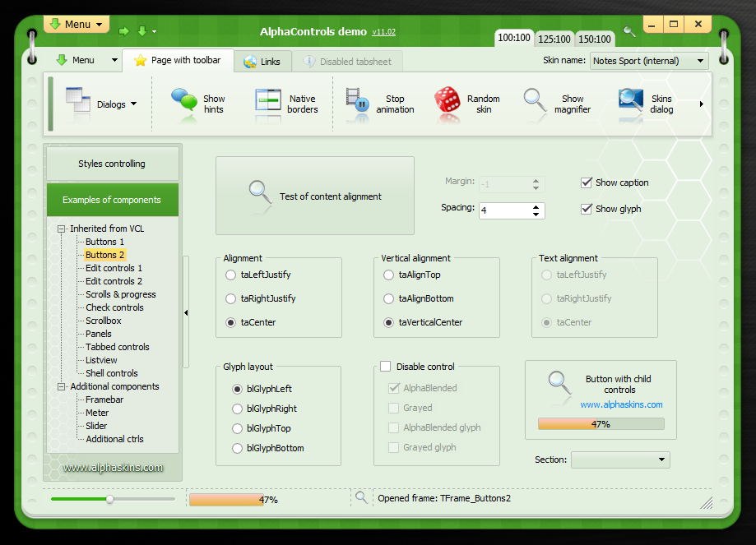The height and width of the screenshot is (545, 756).
Task: Click the window resize grip icon
Action: tap(707, 503)
